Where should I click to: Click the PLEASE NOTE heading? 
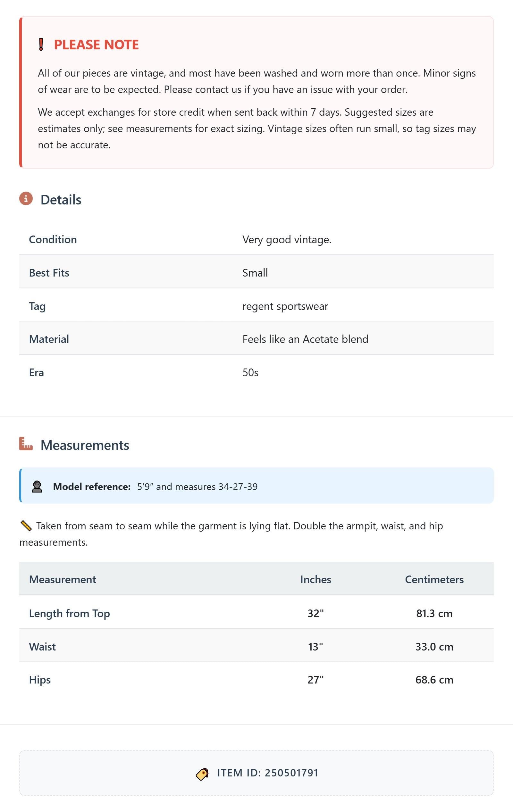[x=96, y=45]
